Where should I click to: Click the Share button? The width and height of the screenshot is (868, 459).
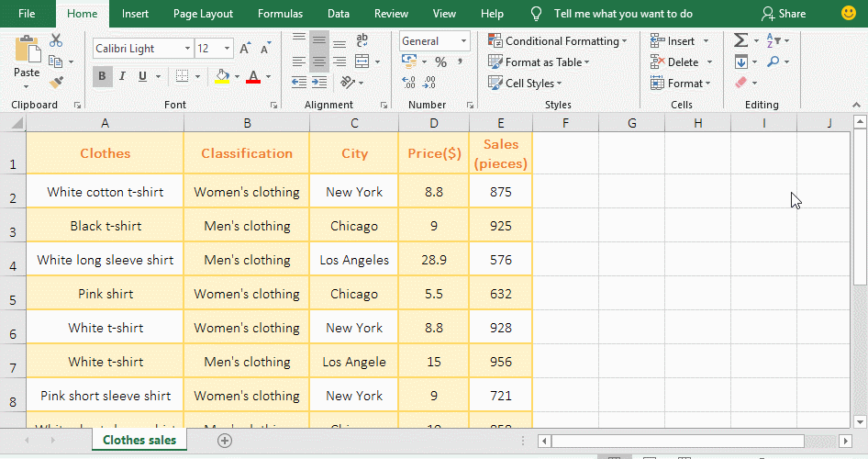coord(784,14)
